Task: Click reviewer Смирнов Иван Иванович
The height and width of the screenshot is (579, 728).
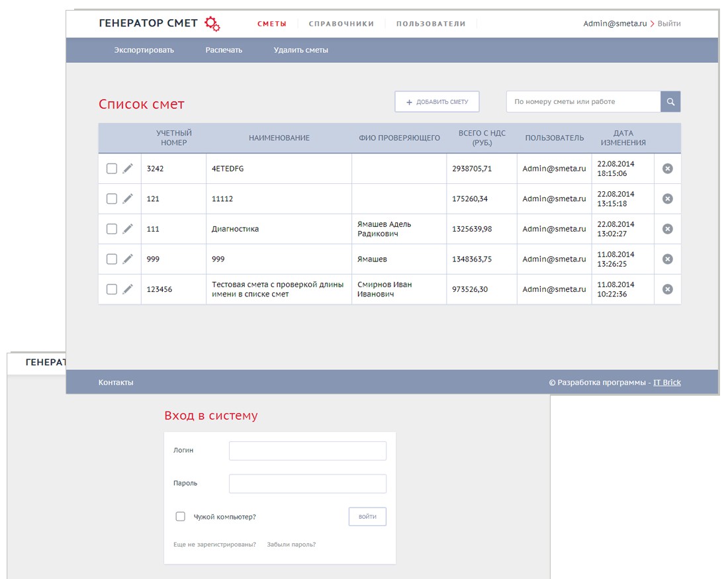Action: [x=385, y=289]
